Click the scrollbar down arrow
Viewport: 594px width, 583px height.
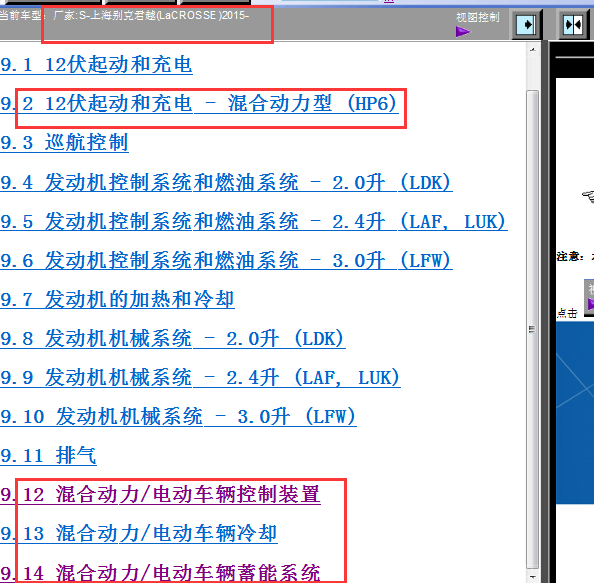(533, 577)
